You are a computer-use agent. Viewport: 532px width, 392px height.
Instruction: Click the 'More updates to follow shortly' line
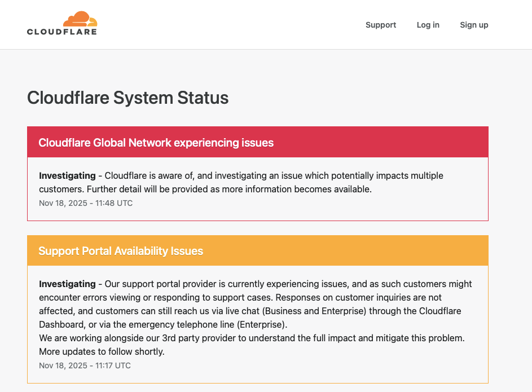(x=102, y=351)
